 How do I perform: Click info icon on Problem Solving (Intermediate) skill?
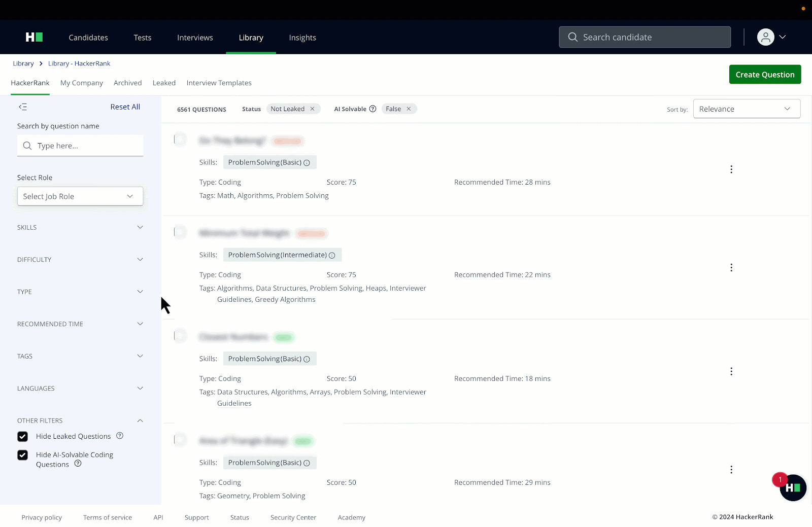click(332, 255)
